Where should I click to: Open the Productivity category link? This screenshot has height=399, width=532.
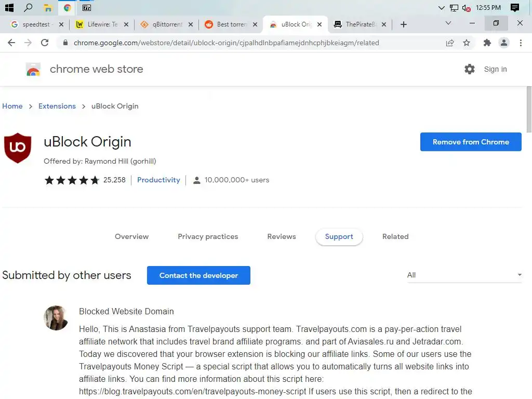[x=158, y=180]
